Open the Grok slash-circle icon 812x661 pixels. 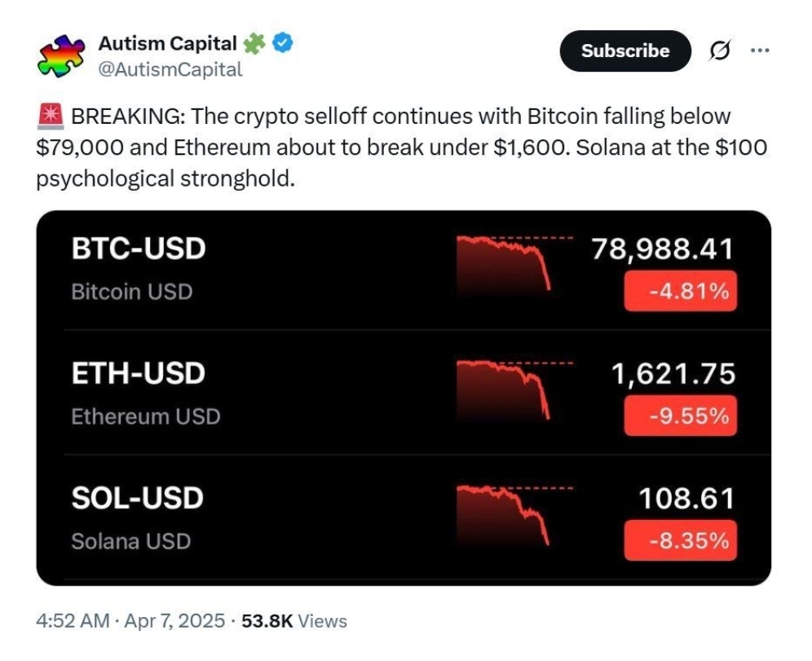tap(720, 51)
